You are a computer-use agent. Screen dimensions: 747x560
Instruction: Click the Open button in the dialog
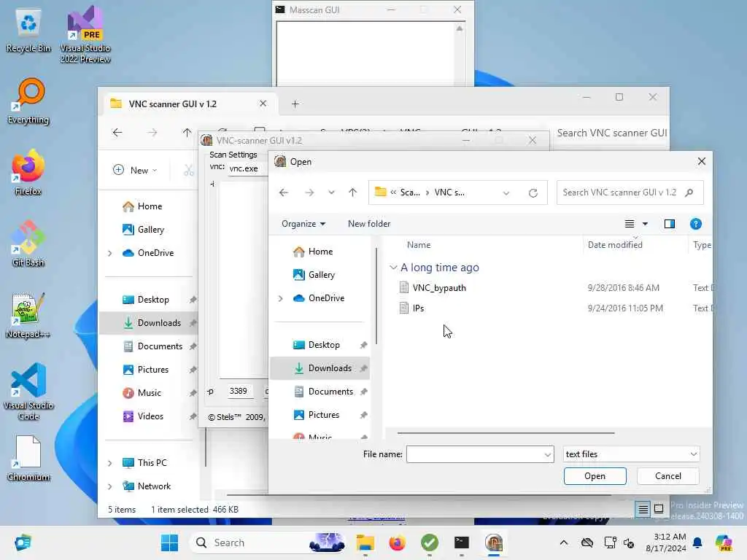(x=595, y=476)
